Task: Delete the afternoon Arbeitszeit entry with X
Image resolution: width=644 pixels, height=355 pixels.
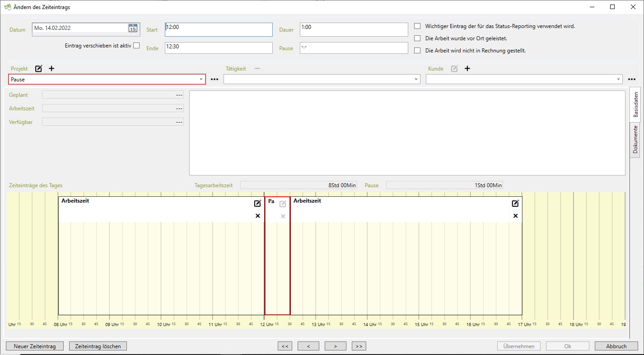Action: (x=515, y=216)
